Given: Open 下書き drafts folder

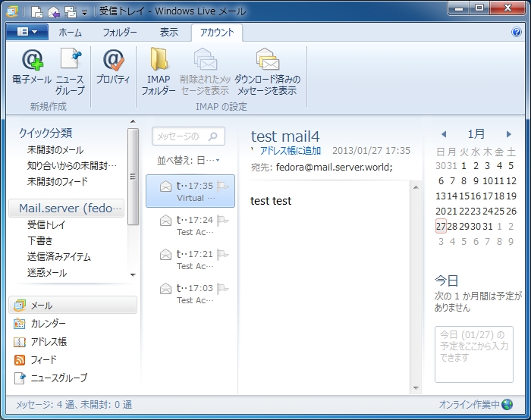Looking at the screenshot, I should tap(40, 240).
